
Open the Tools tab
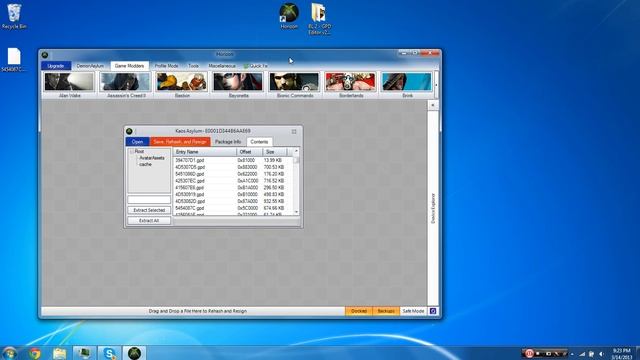pyautogui.click(x=193, y=66)
